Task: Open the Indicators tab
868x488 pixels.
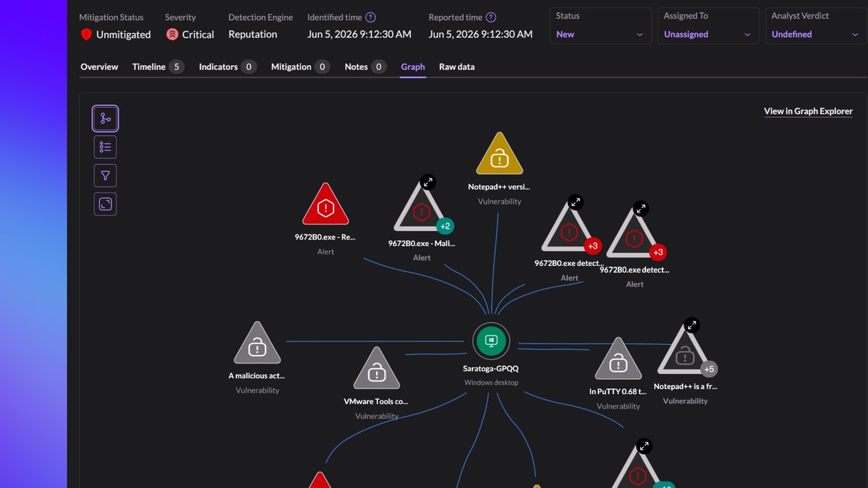Action: pyautogui.click(x=228, y=67)
